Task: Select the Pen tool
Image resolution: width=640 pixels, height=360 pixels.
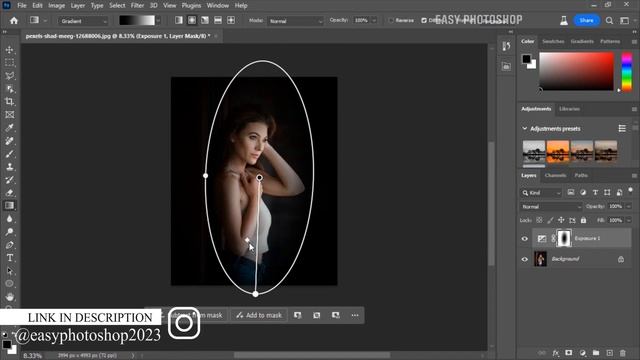Action: coord(9,245)
